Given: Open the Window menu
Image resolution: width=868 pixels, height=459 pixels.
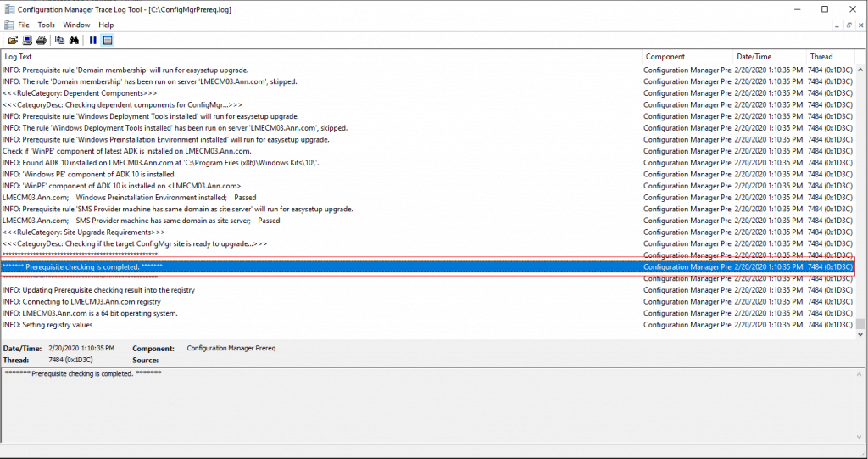Looking at the screenshot, I should point(76,25).
